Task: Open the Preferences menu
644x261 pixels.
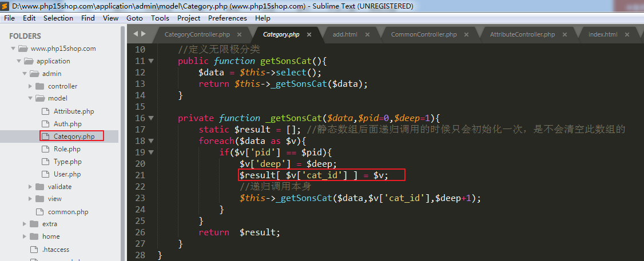Action: [227, 18]
